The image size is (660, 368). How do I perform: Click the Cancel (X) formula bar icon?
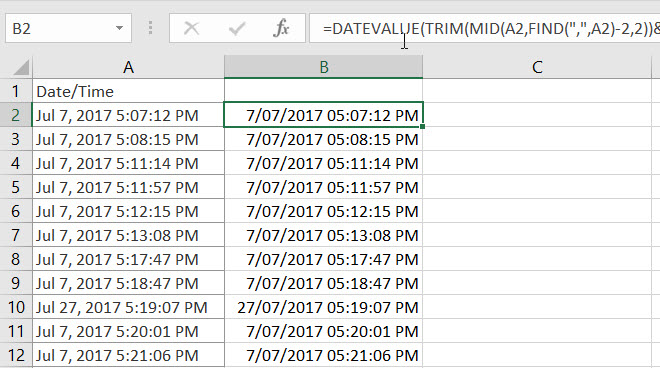tap(192, 29)
